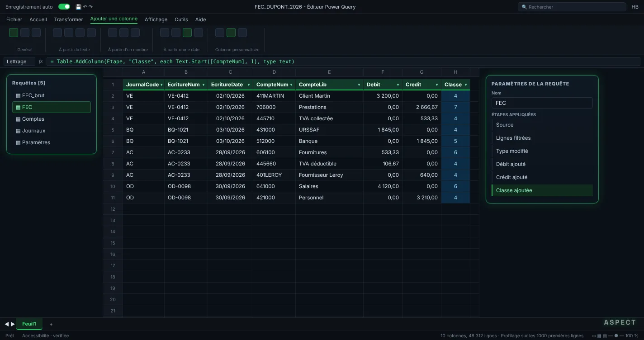Toggle the Enregistrement auto switch

(x=64, y=7)
